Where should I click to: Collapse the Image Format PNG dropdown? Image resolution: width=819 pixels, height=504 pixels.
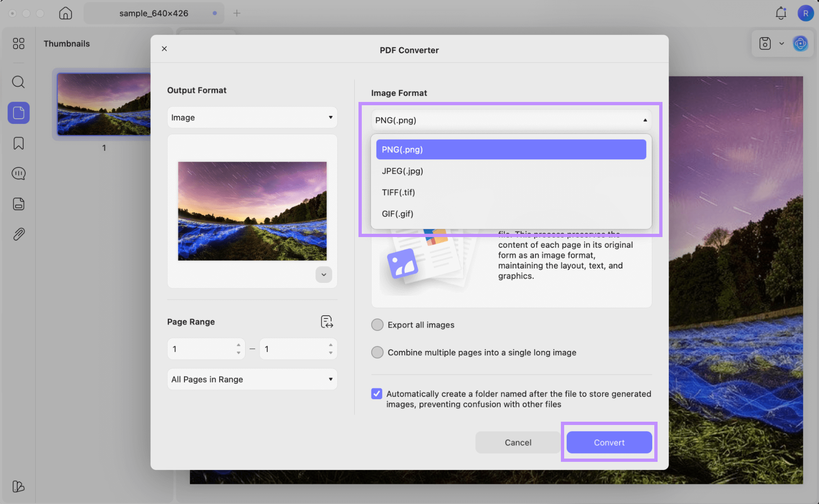coord(511,120)
